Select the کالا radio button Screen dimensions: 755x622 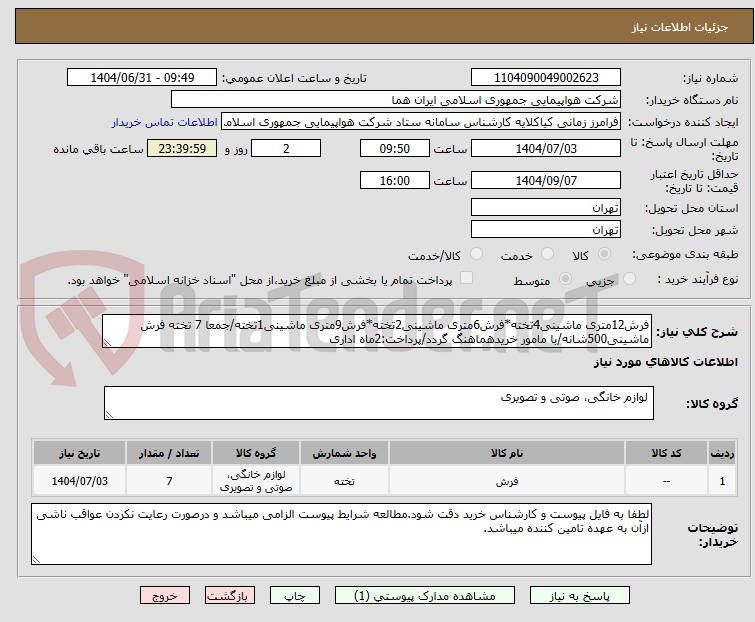(x=604, y=254)
